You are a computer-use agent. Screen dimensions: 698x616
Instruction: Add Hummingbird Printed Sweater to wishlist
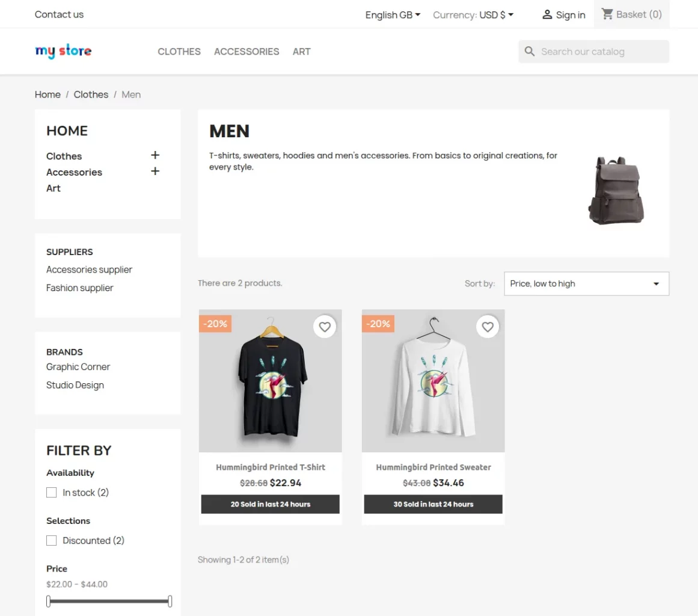click(488, 327)
